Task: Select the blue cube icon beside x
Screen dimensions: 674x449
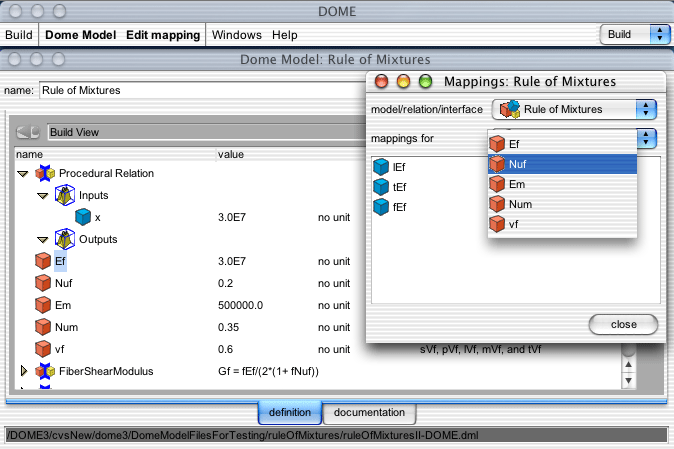Action: 83,217
